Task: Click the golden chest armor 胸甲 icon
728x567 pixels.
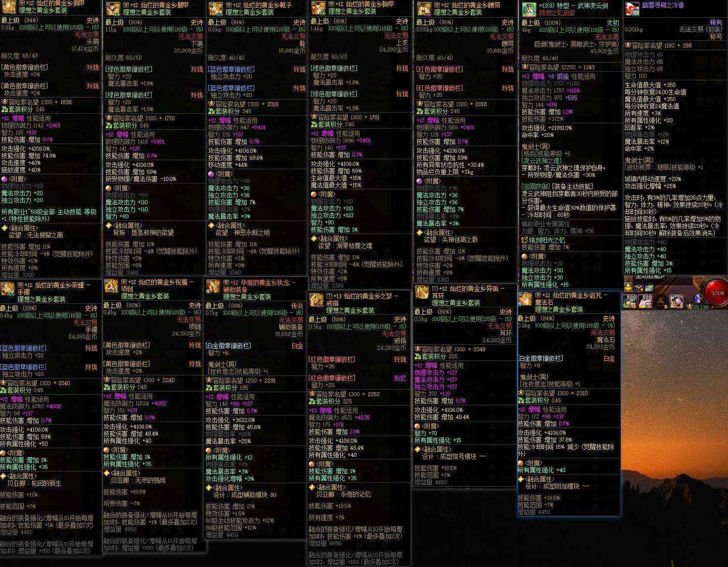Action: (x=318, y=8)
